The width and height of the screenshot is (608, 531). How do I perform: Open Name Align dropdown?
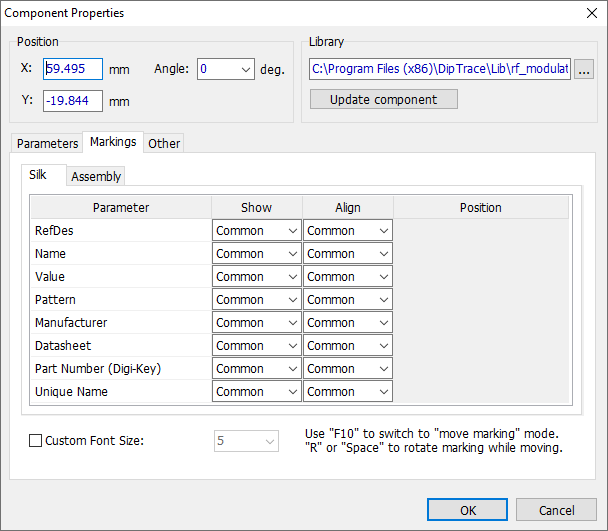(x=348, y=254)
